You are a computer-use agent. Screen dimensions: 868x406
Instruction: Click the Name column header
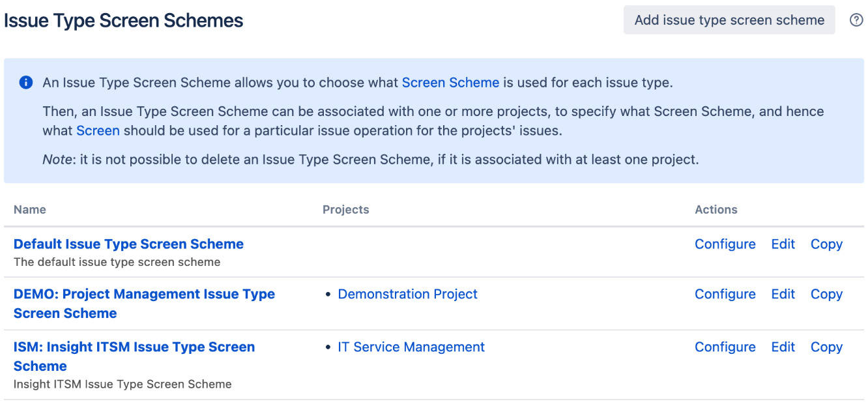pos(29,209)
